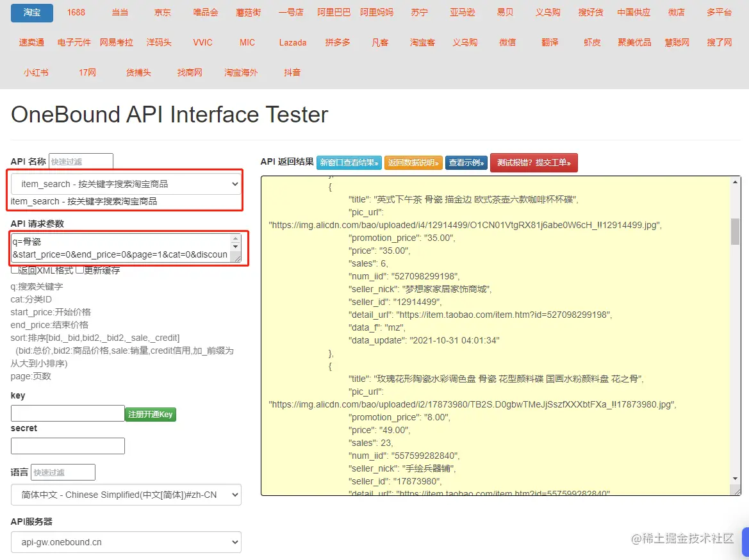
Task: Choose the Lazada platform
Action: click(293, 42)
